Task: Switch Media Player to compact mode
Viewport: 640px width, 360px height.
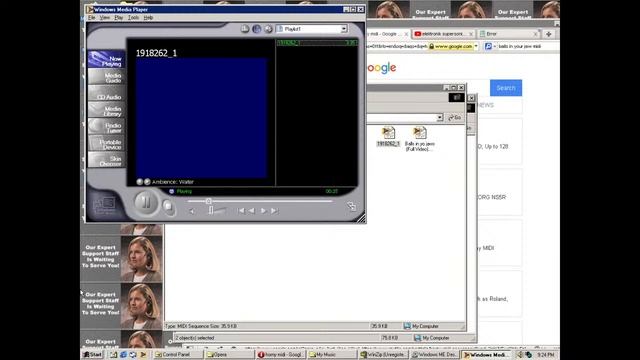Action: click(x=351, y=206)
